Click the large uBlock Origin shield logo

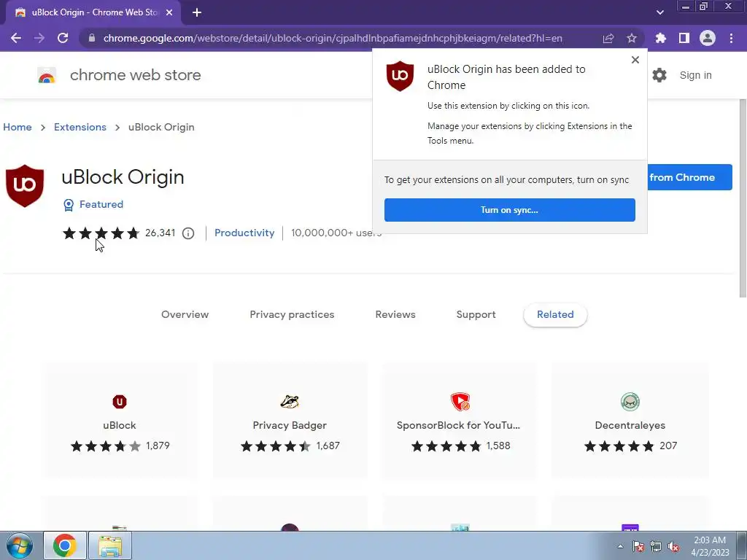[25, 186]
